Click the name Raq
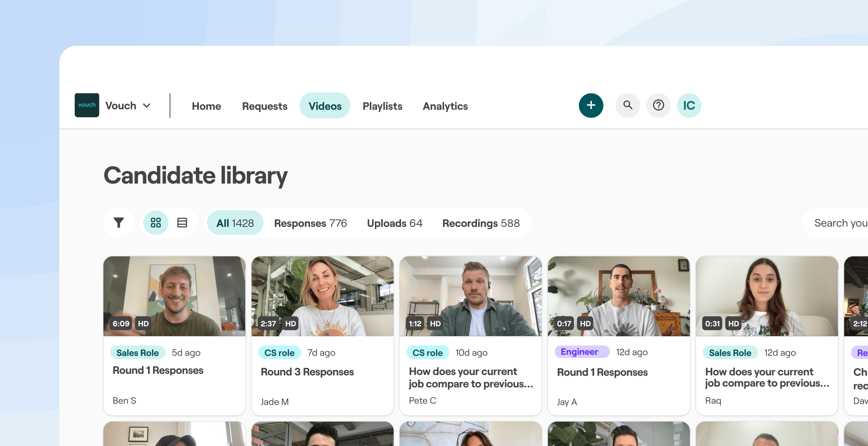 coord(713,401)
